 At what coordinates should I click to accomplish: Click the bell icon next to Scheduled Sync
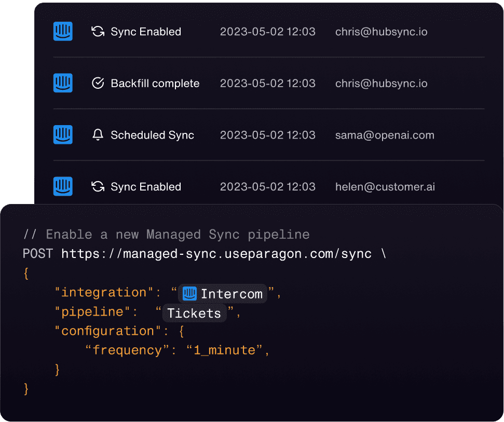98,135
